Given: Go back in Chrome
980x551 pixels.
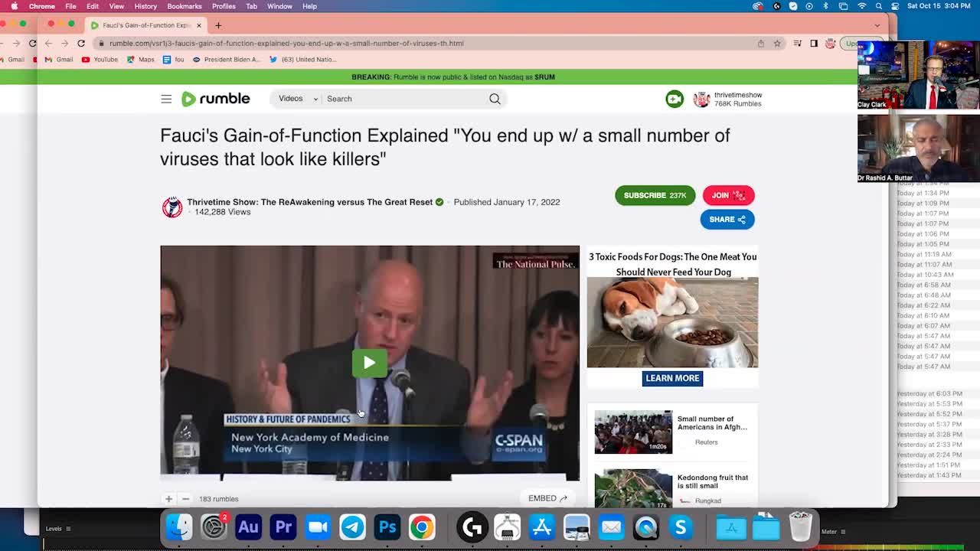Looking at the screenshot, I should point(49,44).
